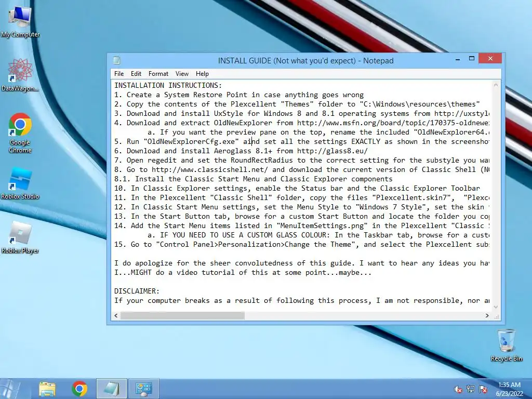Click the word "RoundRectRadius" in line 7
532x399 pixels.
click(x=262, y=160)
